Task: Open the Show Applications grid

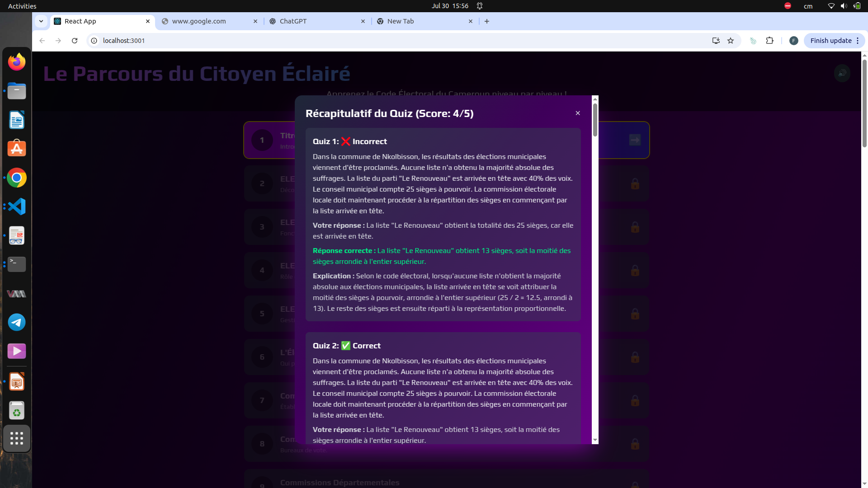Action: (x=17, y=438)
